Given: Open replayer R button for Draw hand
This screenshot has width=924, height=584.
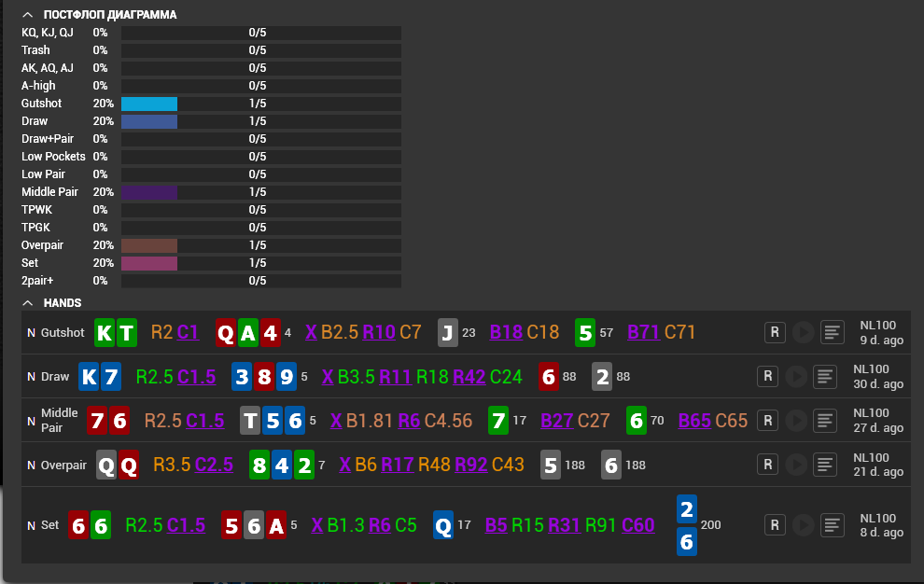Looking at the screenshot, I should (x=768, y=376).
